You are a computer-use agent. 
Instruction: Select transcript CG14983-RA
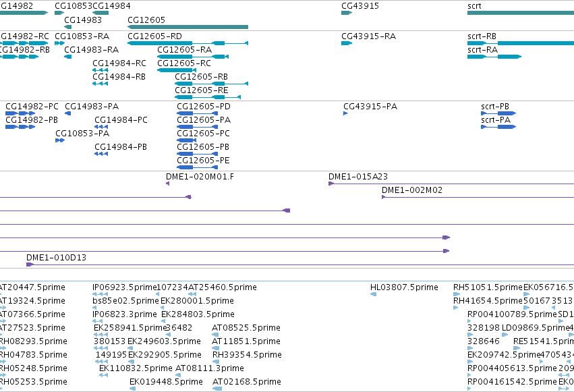(x=67, y=57)
